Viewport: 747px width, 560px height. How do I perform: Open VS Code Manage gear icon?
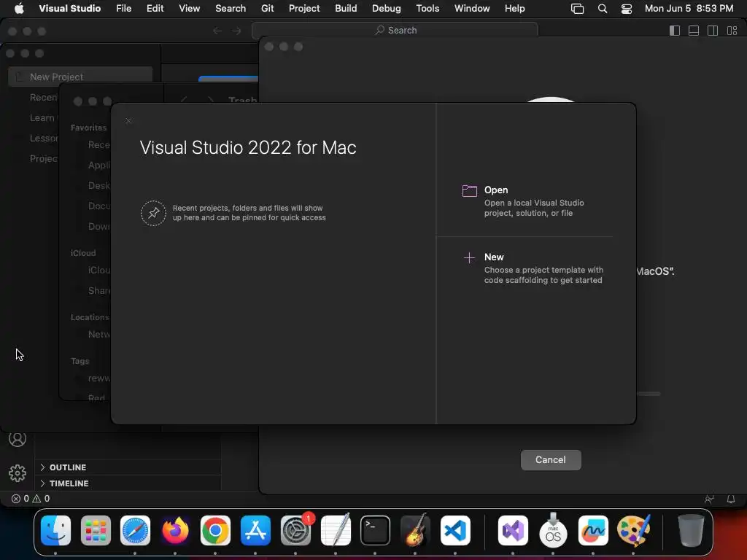tap(18, 472)
